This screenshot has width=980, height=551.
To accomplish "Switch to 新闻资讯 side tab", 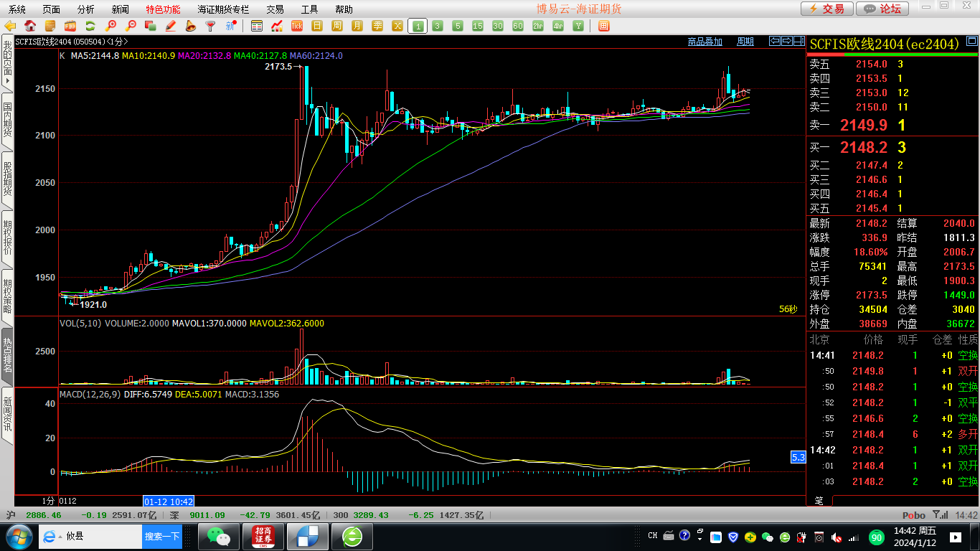I will [x=7, y=414].
